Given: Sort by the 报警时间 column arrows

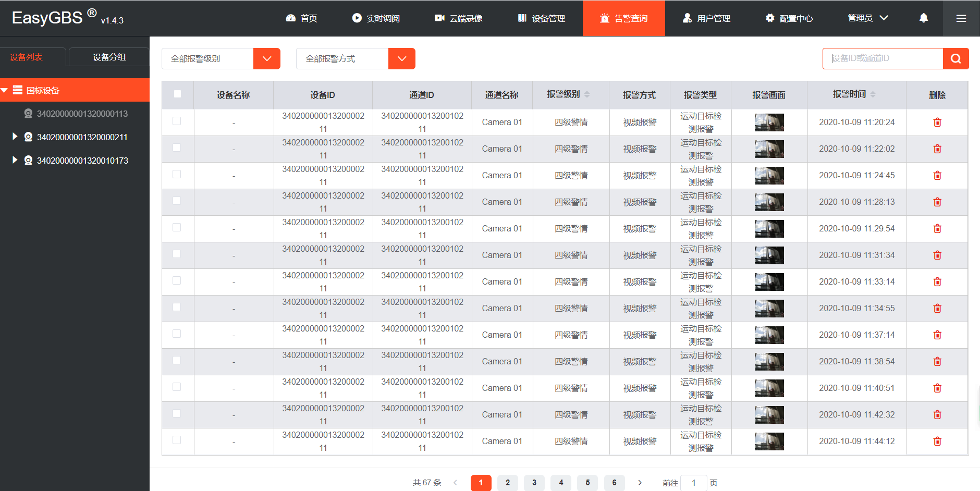Looking at the screenshot, I should 873,94.
